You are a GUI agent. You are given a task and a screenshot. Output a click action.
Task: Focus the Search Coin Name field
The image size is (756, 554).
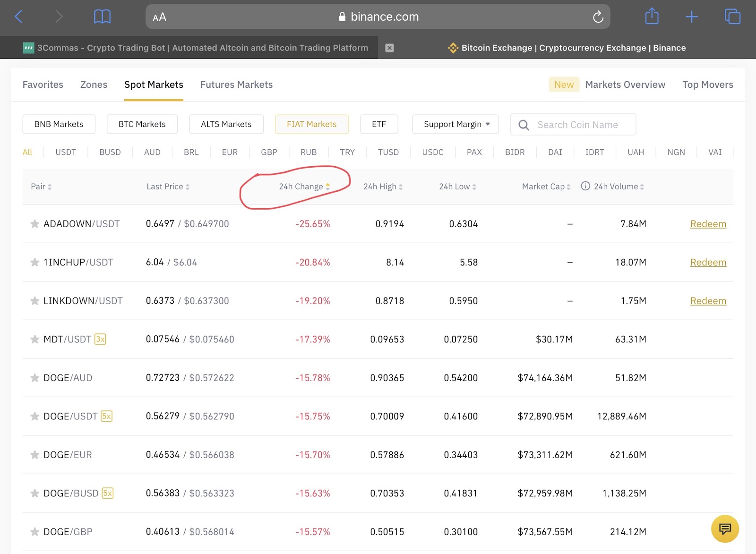click(x=573, y=124)
